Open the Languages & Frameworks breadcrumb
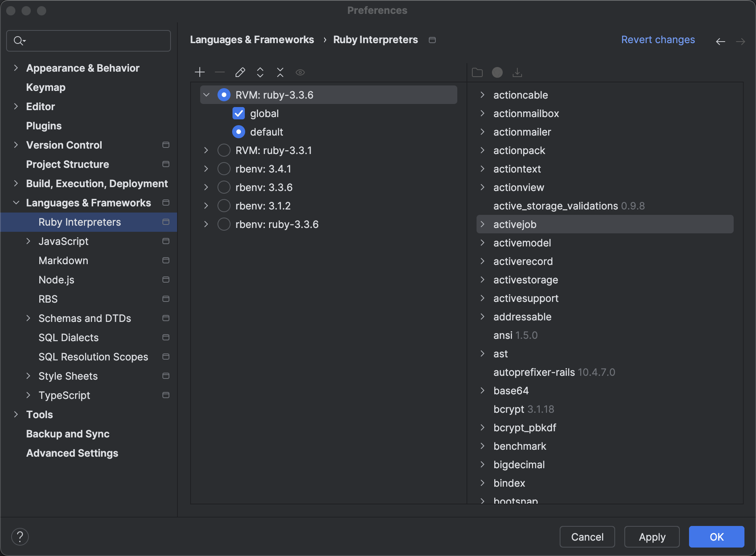 [252, 39]
